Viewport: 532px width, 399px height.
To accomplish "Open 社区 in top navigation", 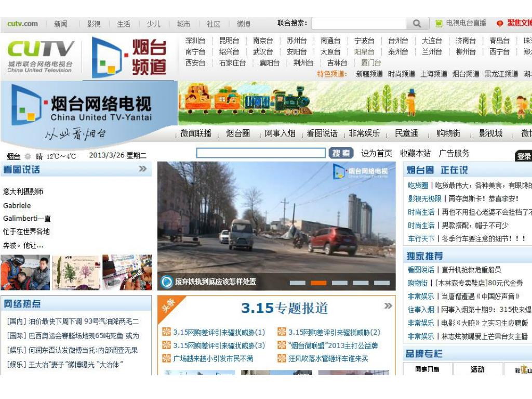I will click(214, 24).
